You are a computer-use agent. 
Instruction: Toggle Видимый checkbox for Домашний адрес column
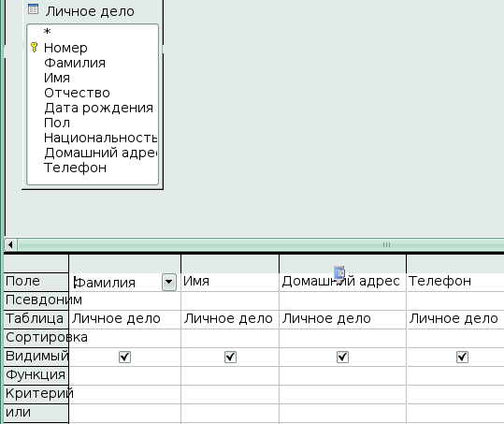click(342, 357)
